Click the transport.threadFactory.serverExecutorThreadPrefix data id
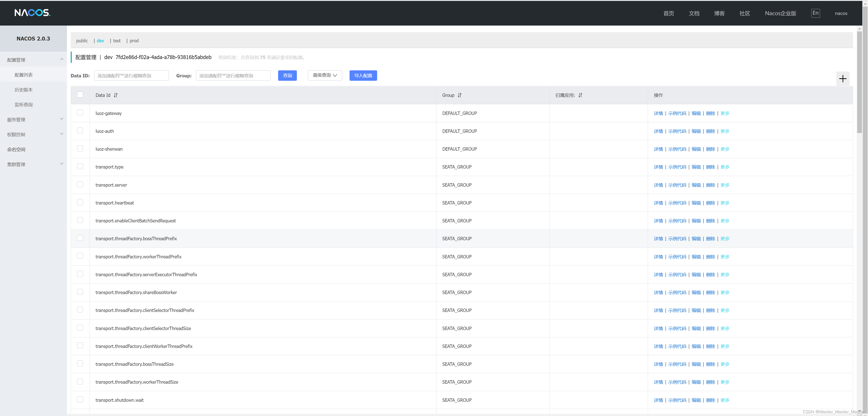The height and width of the screenshot is (416, 868). 146,274
